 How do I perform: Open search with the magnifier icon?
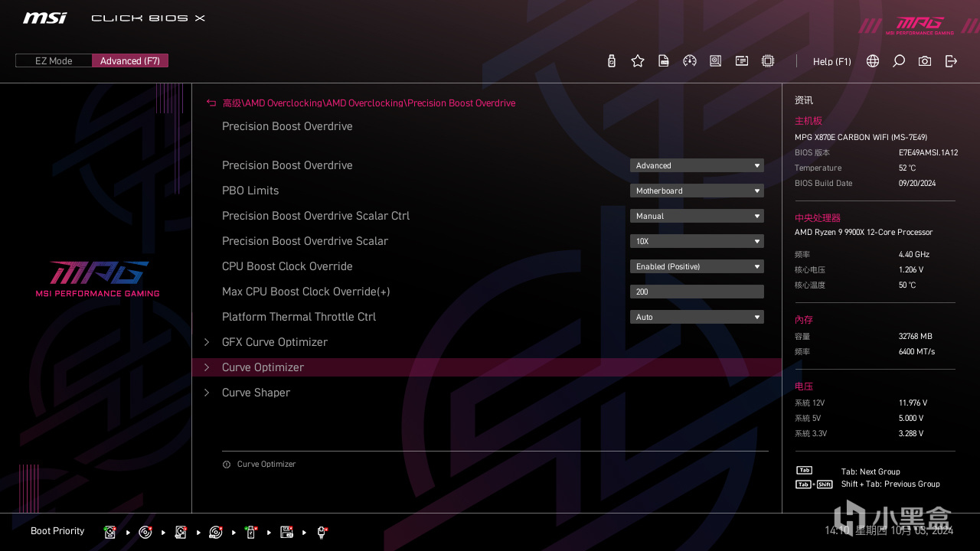coord(899,61)
